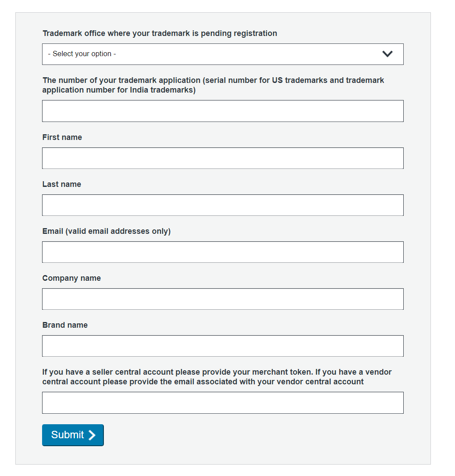Activate the Brand name input box
Viewport: 455px width, 476px height.
[223, 346]
